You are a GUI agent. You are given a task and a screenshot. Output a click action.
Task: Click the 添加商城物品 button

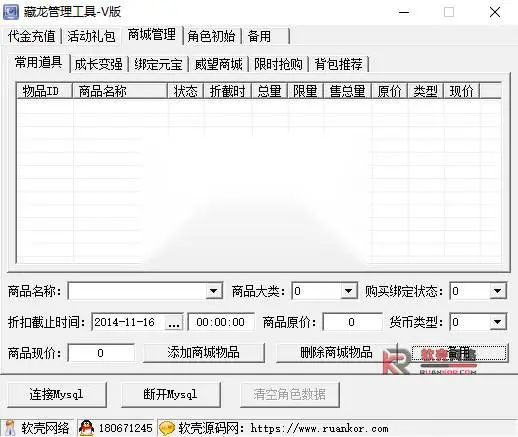(x=204, y=352)
